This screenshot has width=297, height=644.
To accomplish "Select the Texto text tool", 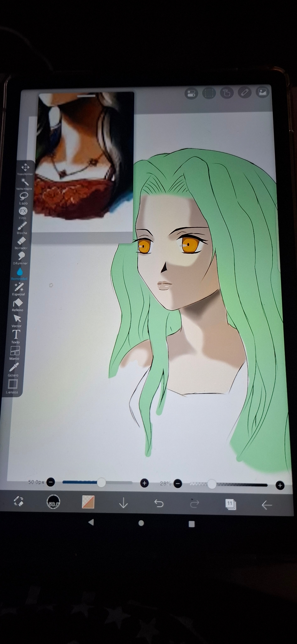I will point(16,335).
